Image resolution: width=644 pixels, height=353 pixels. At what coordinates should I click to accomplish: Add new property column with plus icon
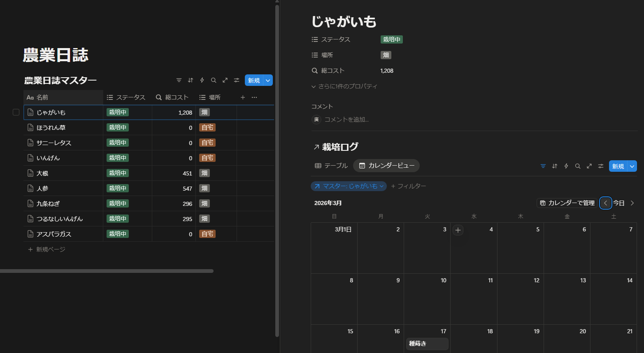[243, 97]
